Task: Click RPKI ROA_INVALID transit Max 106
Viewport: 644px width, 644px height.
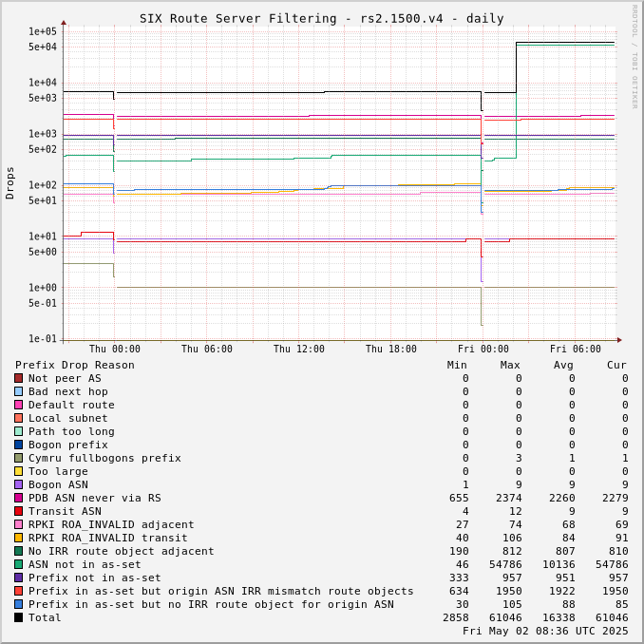Action: click(512, 538)
